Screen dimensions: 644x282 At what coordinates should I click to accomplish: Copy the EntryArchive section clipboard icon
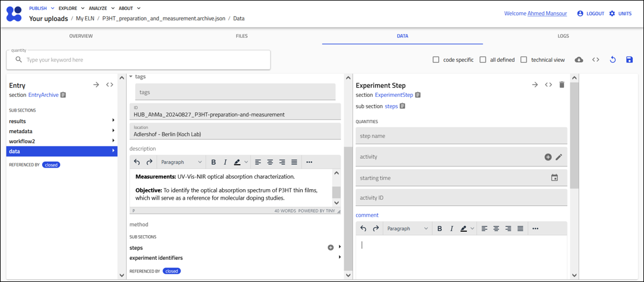[63, 95]
